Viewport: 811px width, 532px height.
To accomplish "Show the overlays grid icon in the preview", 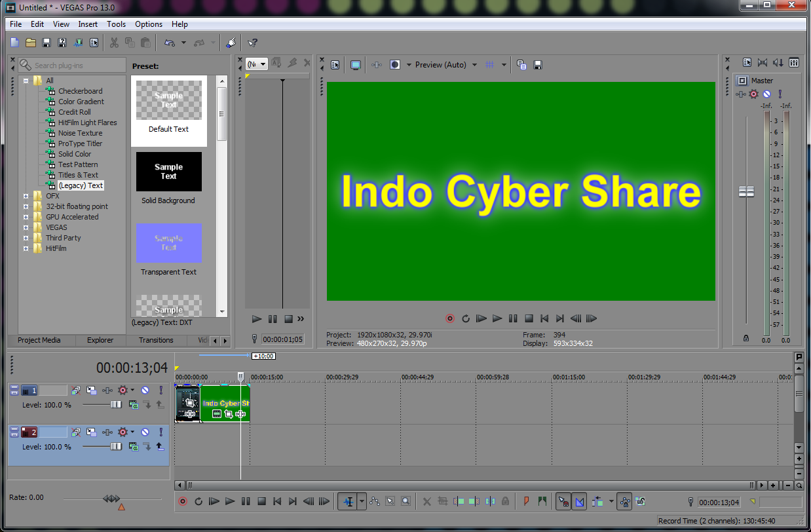I will (x=489, y=65).
